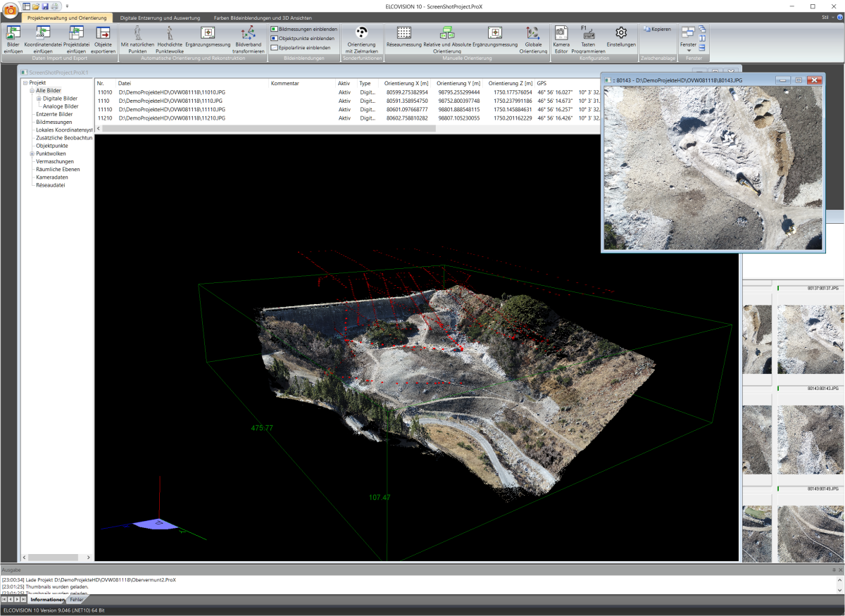Switch to Digitale Entzerrung und Auswertung tab

point(159,17)
